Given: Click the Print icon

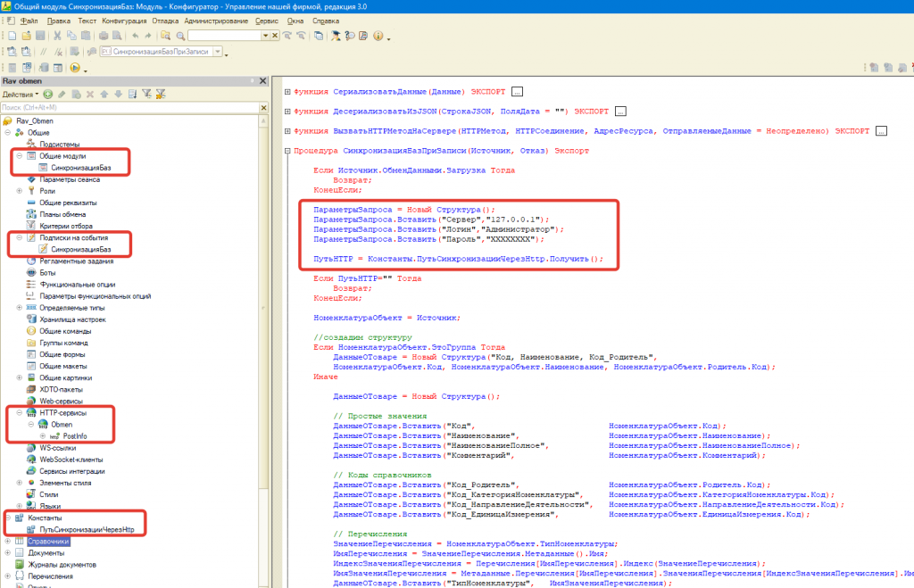Looking at the screenshot, I should point(104,36).
